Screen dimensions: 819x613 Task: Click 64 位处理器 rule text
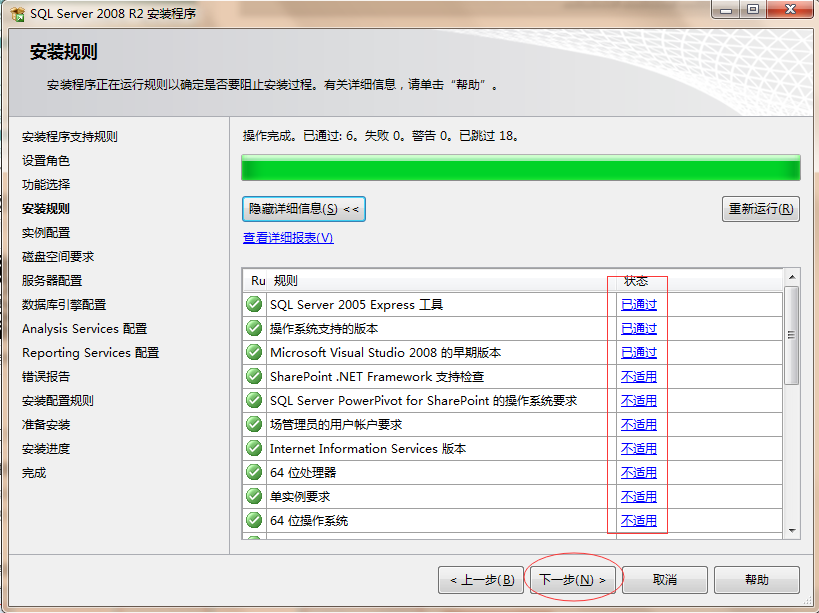tap(303, 473)
